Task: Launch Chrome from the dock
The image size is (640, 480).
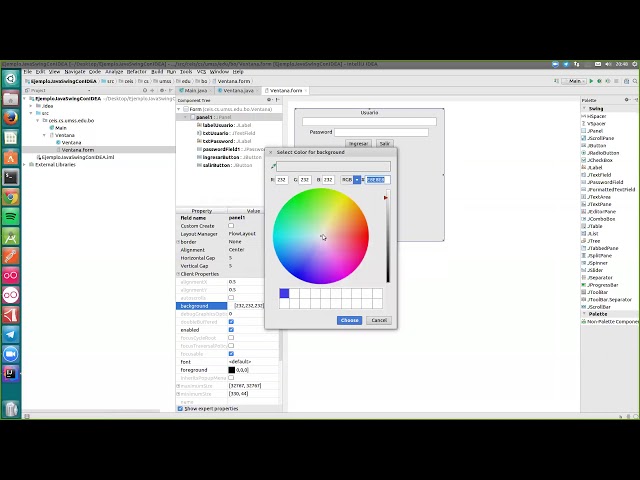Action: pos(11,198)
